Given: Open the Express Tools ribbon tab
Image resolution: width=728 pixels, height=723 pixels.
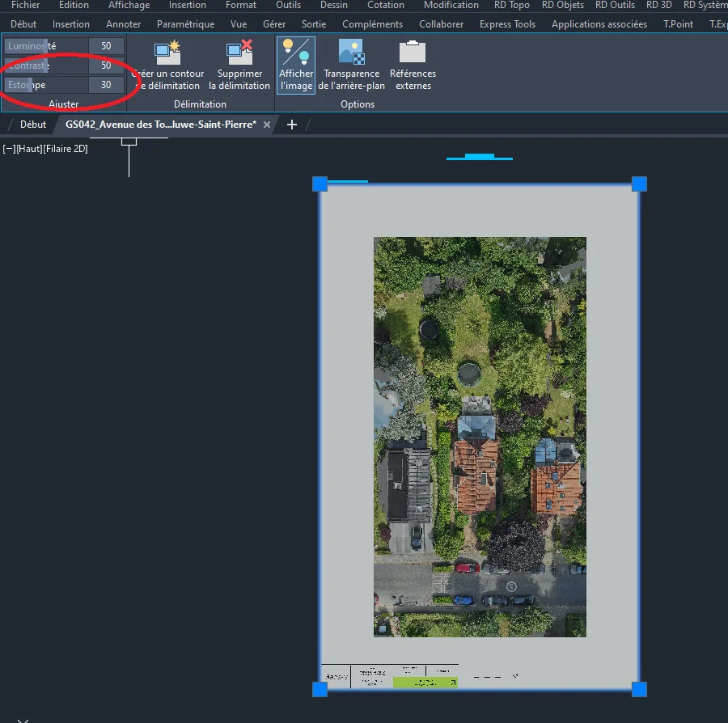Looking at the screenshot, I should point(507,24).
